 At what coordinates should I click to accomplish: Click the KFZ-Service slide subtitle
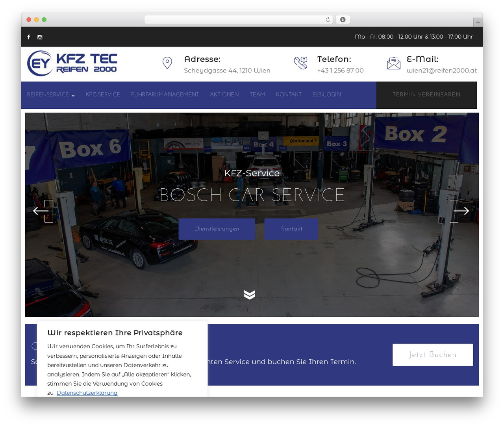tap(252, 173)
